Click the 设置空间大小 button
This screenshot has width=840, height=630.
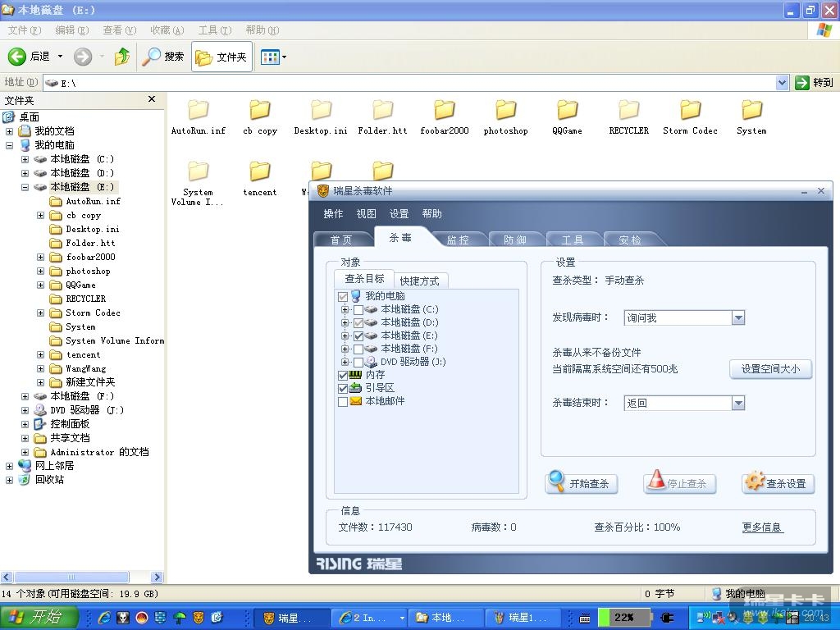pyautogui.click(x=770, y=369)
